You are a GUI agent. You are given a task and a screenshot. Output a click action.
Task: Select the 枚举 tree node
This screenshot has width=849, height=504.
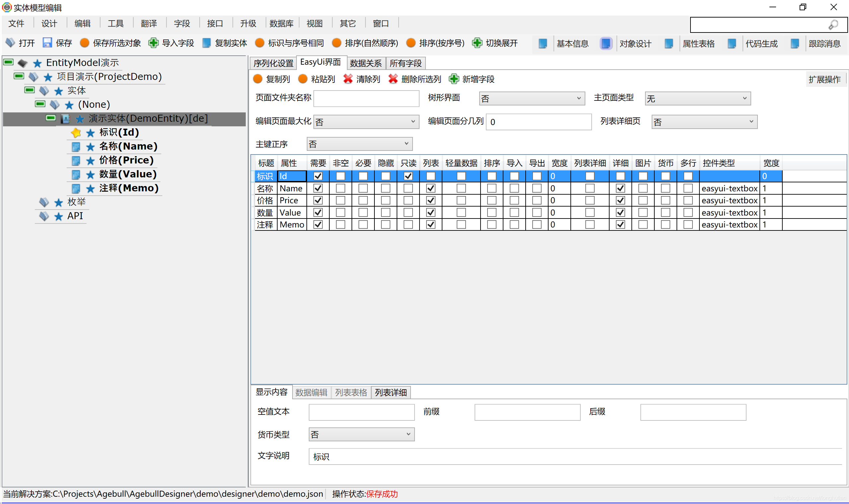point(76,202)
